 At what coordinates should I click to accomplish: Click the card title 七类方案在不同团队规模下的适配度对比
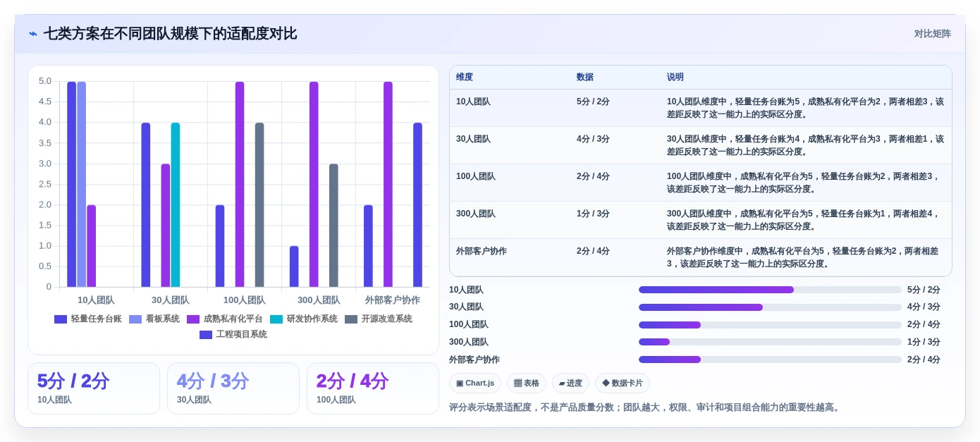point(171,34)
